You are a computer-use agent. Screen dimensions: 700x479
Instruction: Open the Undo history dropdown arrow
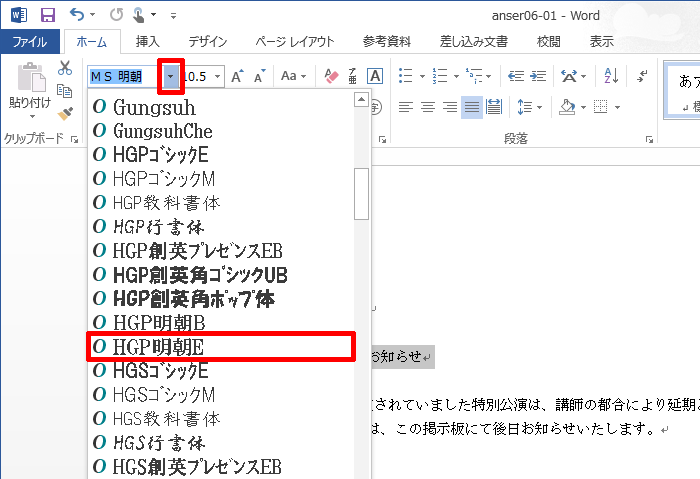pyautogui.click(x=92, y=15)
